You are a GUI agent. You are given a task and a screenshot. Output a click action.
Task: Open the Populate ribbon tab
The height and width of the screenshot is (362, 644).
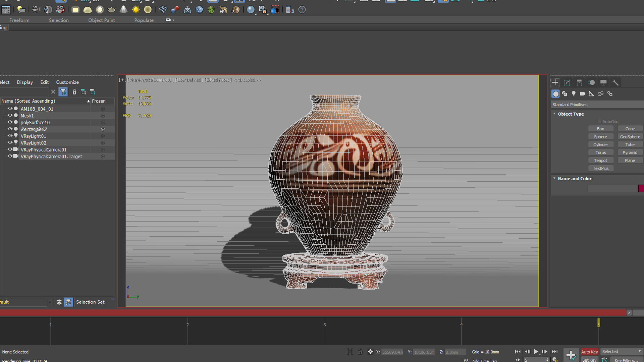click(x=144, y=20)
